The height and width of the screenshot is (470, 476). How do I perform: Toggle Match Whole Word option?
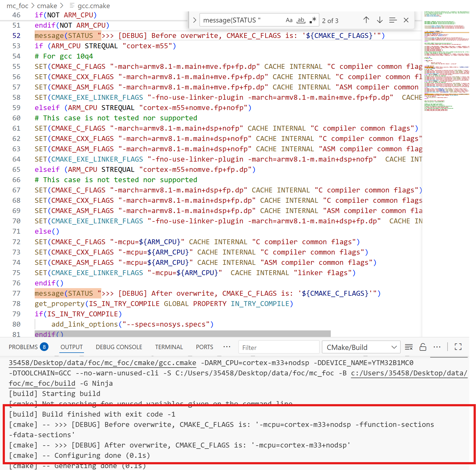(x=301, y=20)
